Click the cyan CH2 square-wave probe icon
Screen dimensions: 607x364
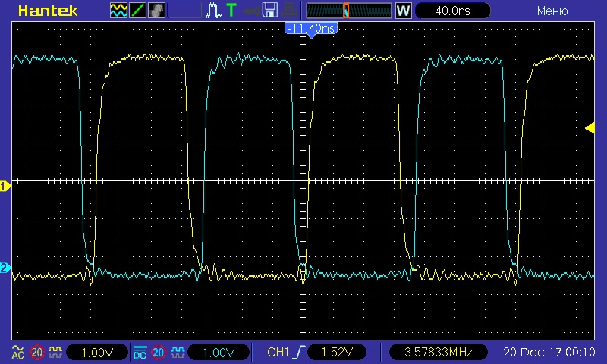pos(178,352)
